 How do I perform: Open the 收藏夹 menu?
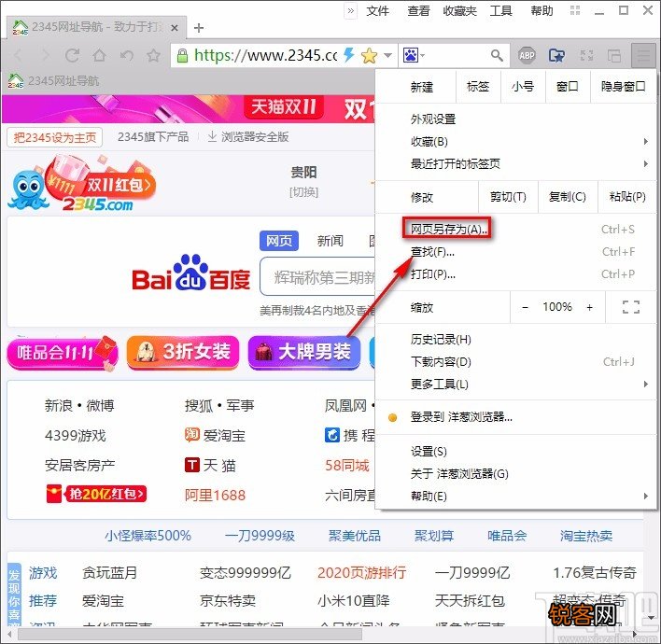459,11
